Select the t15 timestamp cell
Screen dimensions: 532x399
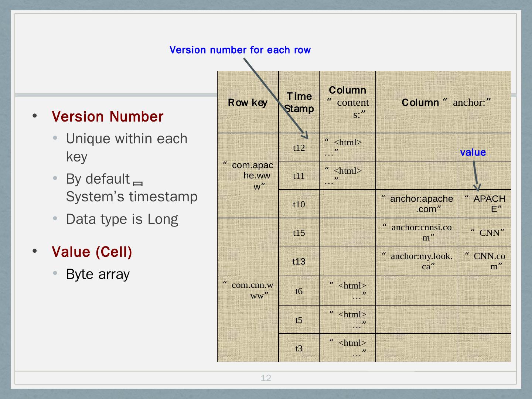click(x=299, y=233)
